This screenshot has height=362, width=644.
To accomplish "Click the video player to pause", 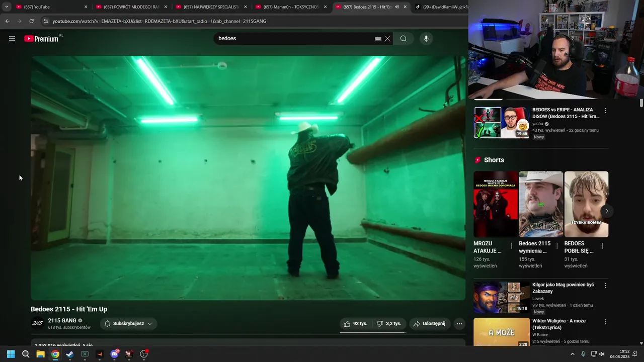I will pos(248,178).
